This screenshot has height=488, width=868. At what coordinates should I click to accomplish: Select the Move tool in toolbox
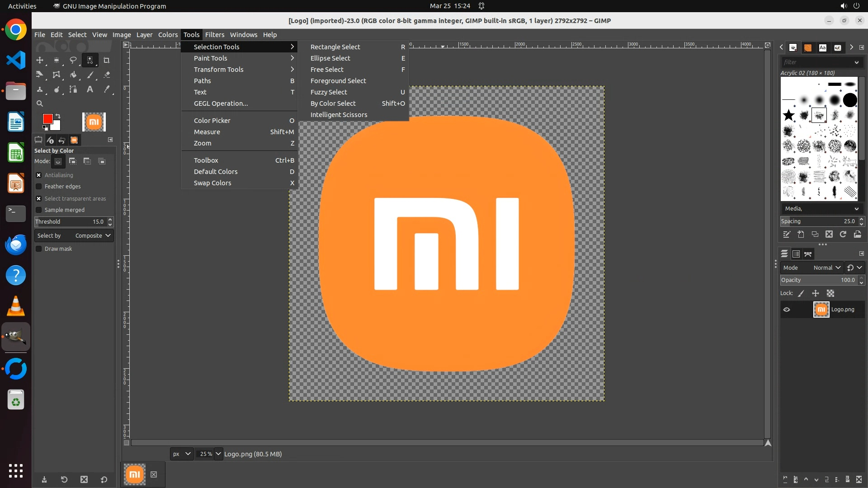pyautogui.click(x=40, y=60)
